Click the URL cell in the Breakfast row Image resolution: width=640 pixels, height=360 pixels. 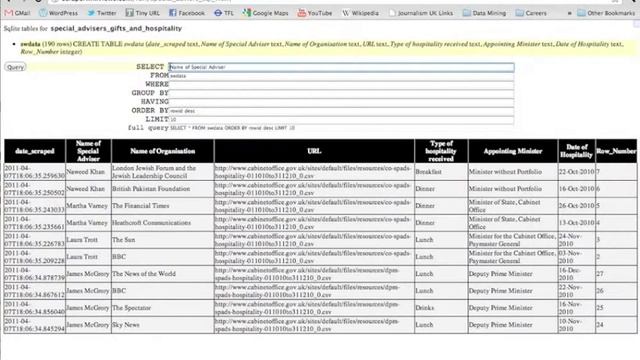(314, 172)
